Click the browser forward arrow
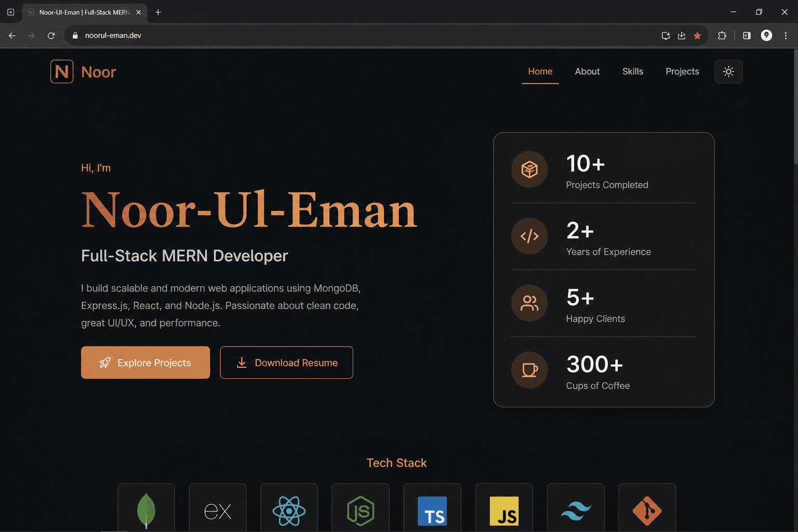The width and height of the screenshot is (798, 532). pyautogui.click(x=32, y=35)
